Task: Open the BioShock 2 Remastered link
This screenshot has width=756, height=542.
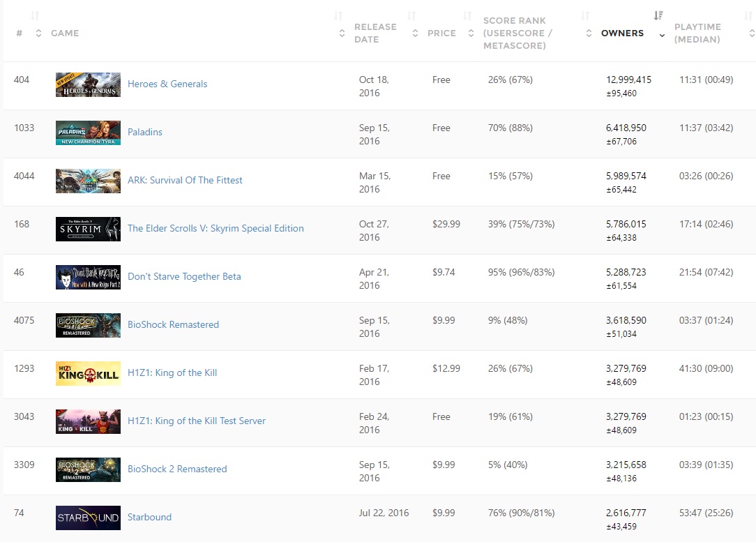Action: click(177, 469)
